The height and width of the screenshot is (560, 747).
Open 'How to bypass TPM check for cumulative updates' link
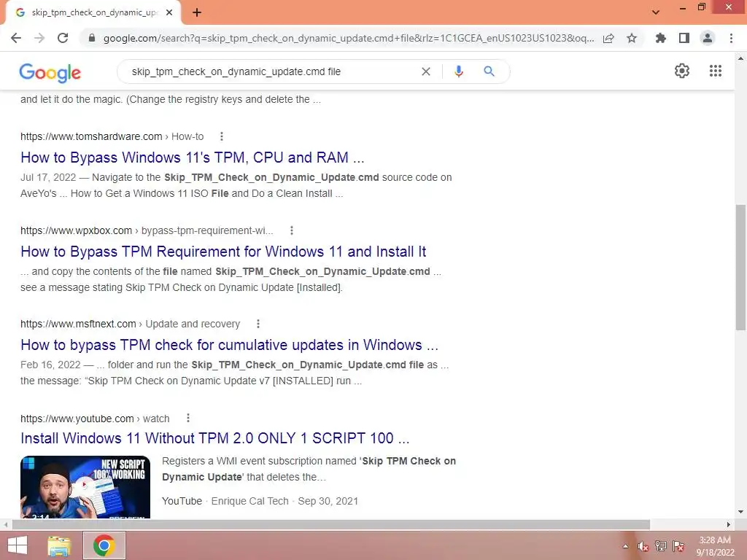coord(229,345)
